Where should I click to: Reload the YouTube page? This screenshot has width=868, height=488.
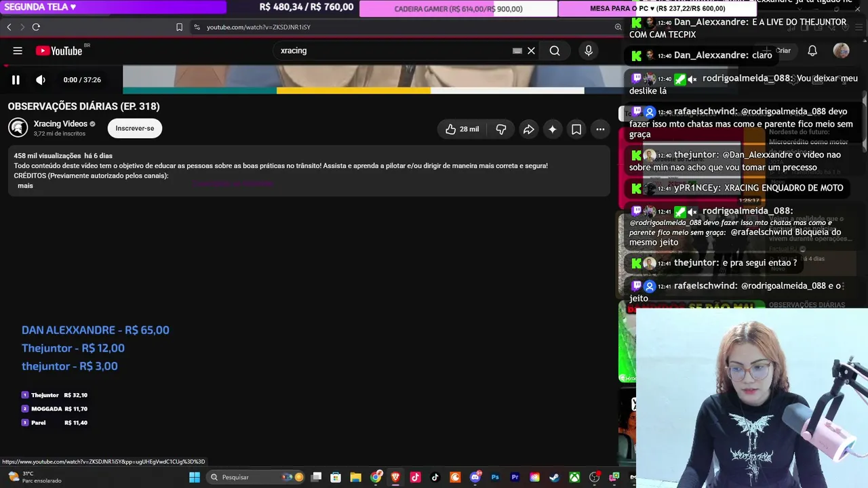coord(36,27)
